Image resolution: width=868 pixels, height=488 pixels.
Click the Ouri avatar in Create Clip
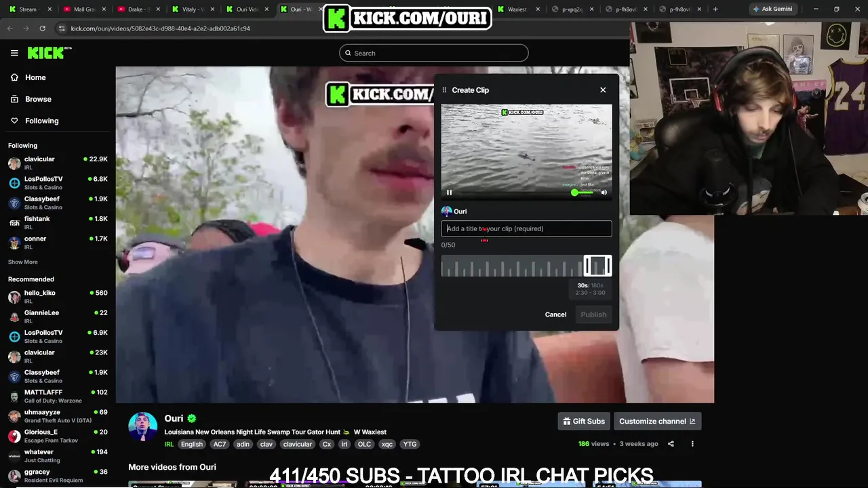pyautogui.click(x=446, y=211)
